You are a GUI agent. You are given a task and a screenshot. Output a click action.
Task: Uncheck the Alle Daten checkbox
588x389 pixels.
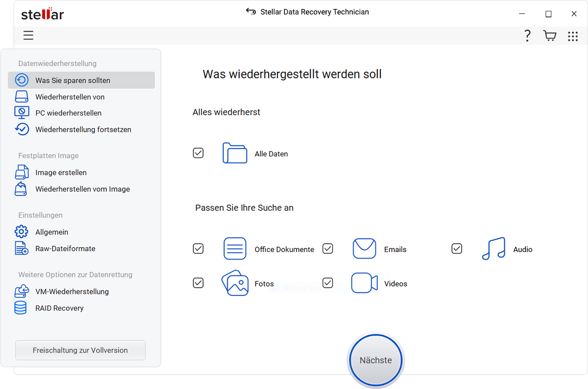198,153
